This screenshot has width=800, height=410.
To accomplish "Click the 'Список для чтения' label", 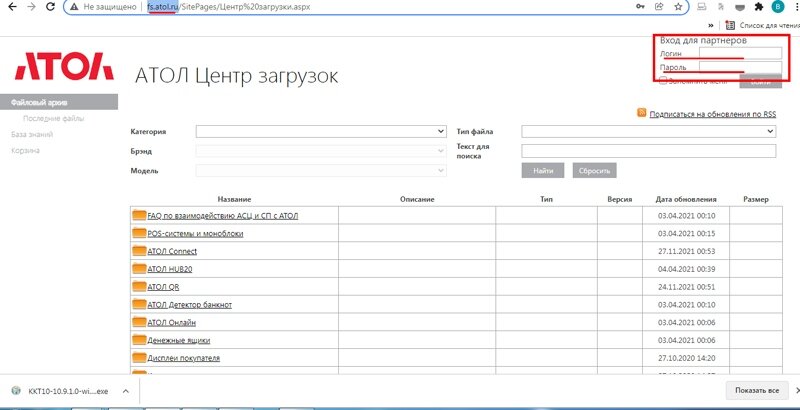I will (769, 25).
